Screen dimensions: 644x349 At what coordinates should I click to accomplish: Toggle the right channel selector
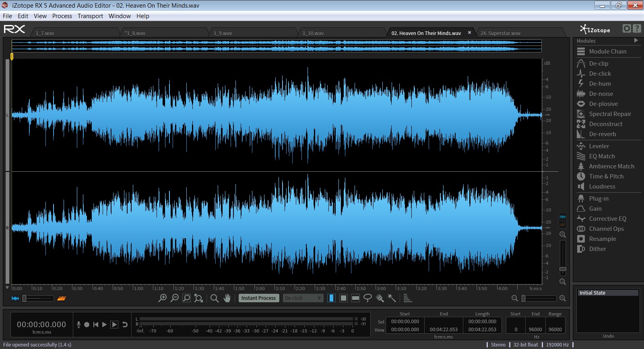(x=7, y=228)
